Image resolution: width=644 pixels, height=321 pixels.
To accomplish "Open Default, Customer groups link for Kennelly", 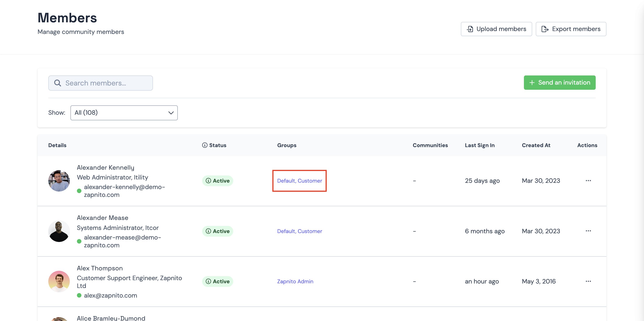I will (x=299, y=180).
